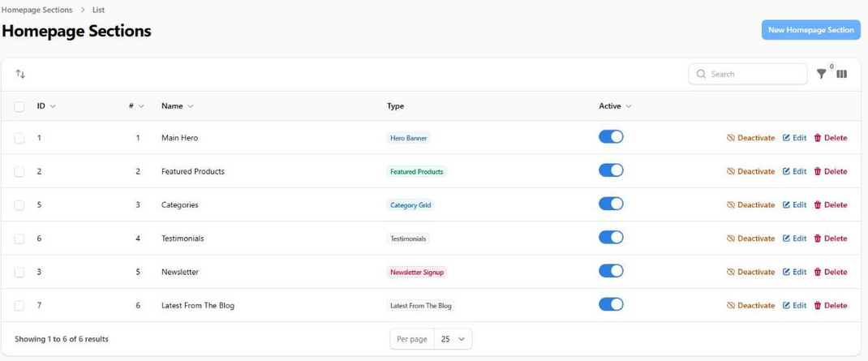Click the List breadcrumb item
Image resolution: width=868 pixels, height=361 pixels.
pyautogui.click(x=98, y=10)
